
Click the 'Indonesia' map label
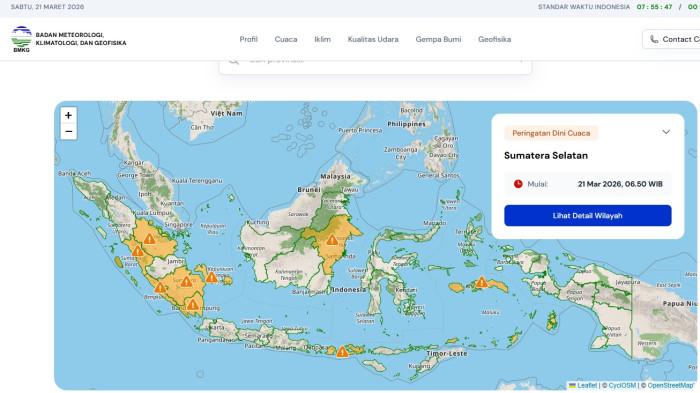click(348, 289)
